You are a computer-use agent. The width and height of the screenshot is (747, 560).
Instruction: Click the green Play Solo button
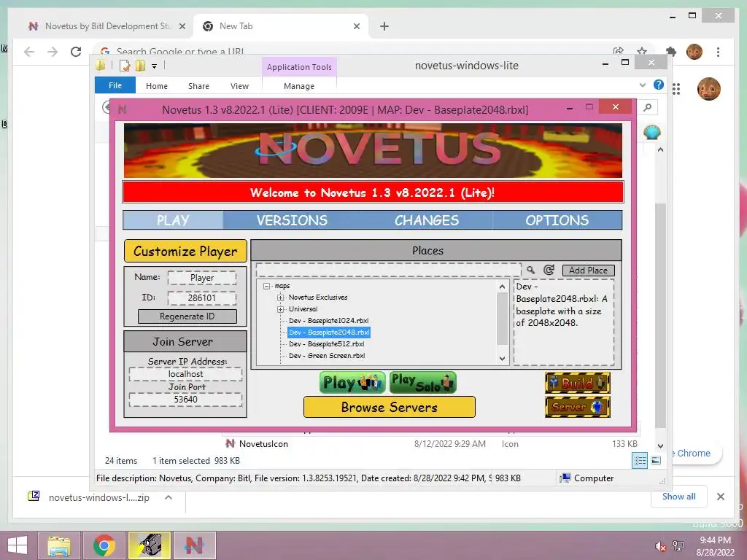coord(422,383)
